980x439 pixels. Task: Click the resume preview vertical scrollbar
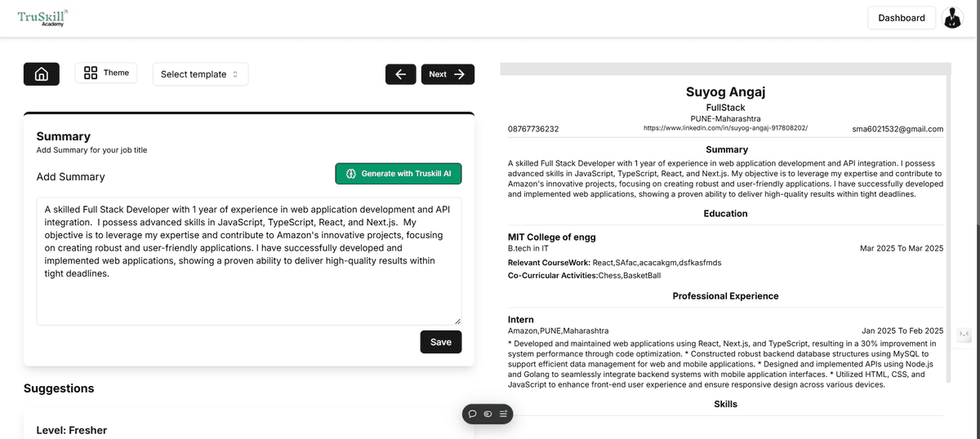pos(948,228)
